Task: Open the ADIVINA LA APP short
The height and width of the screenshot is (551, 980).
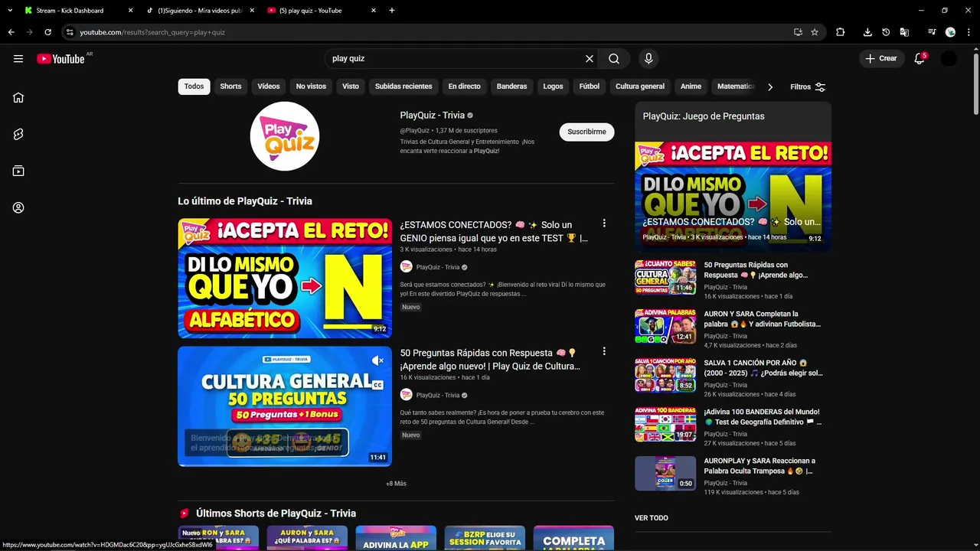Action: click(396, 538)
